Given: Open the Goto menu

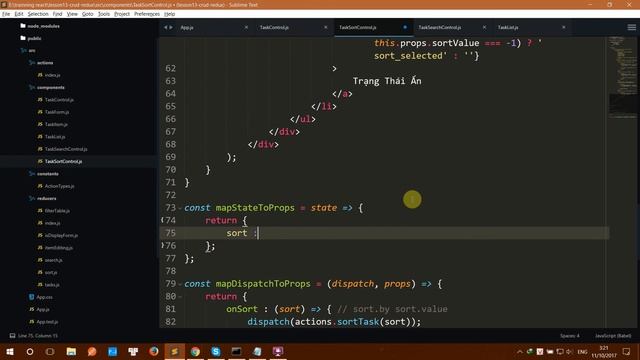Looking at the screenshot, I should coord(88,14).
